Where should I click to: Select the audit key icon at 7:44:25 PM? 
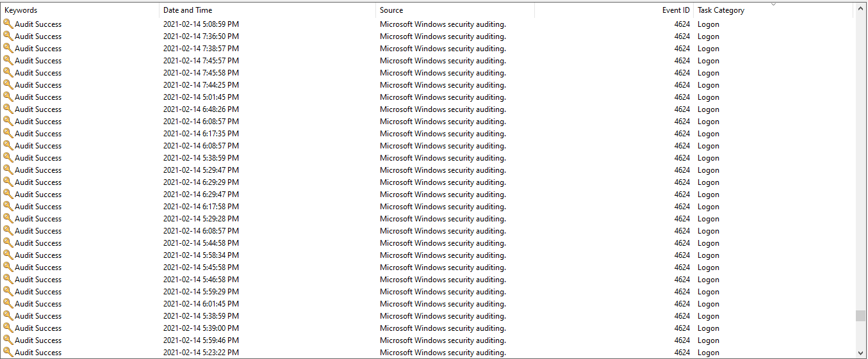point(8,85)
